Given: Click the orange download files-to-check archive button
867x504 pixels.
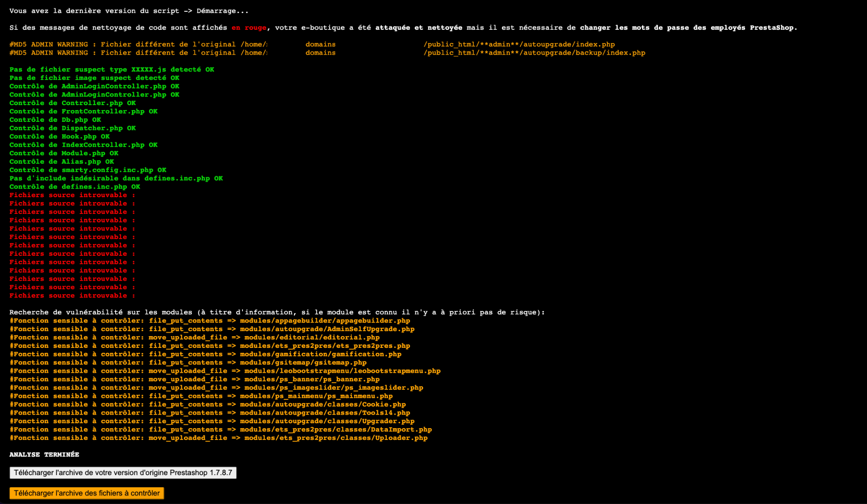Looking at the screenshot, I should (x=86, y=493).
